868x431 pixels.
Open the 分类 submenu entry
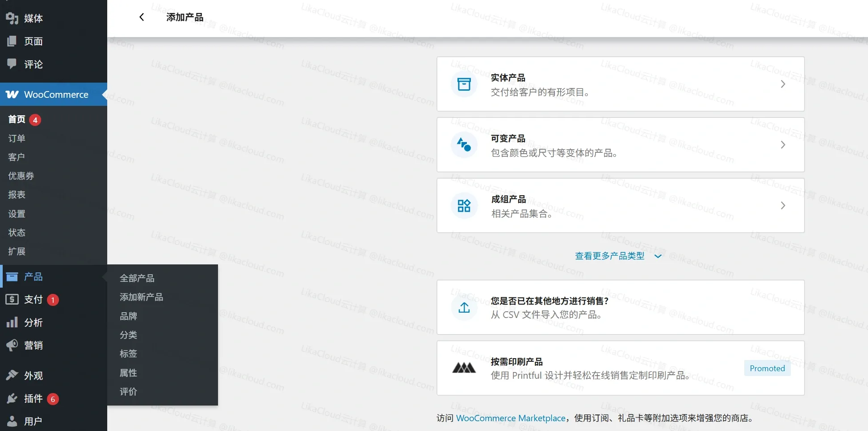pos(128,335)
